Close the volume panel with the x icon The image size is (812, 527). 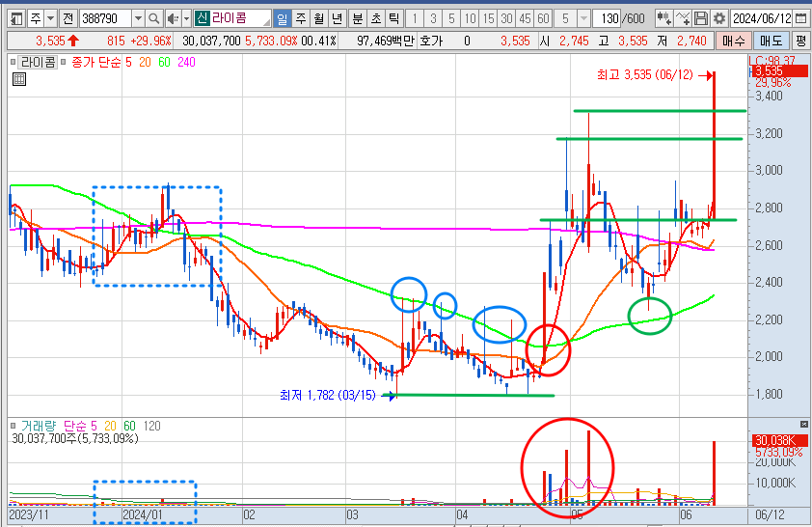pos(803,425)
